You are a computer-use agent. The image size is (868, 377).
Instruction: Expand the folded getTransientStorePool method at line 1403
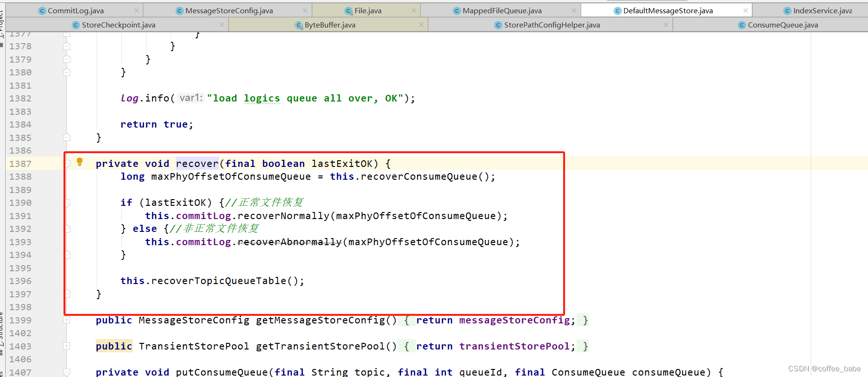(67, 346)
